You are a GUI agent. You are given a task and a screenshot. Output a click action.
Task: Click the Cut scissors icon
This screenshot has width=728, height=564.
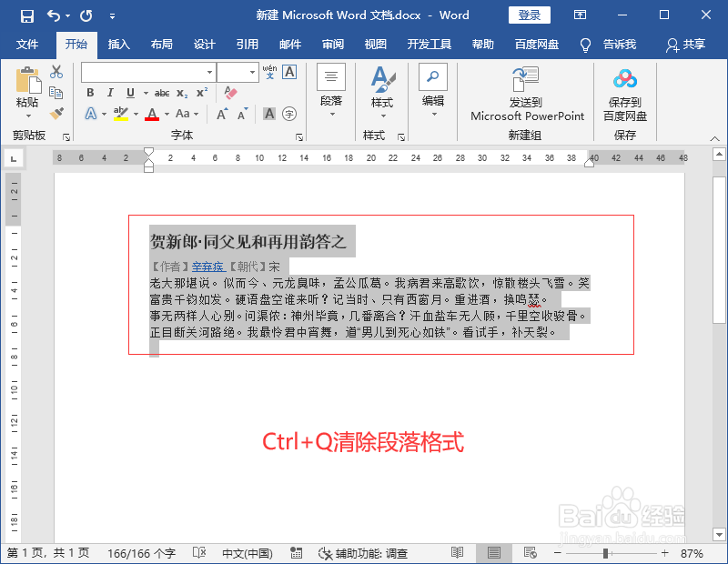tap(56, 72)
